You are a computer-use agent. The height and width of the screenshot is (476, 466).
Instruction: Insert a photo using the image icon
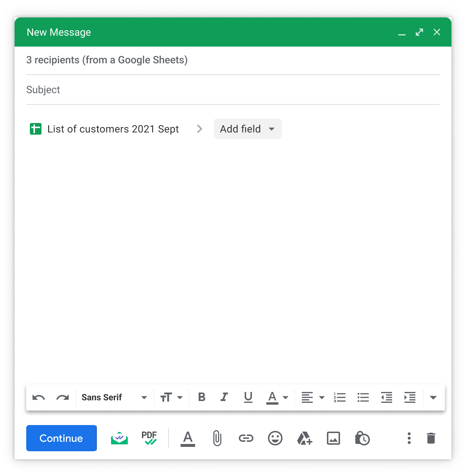[333, 438]
